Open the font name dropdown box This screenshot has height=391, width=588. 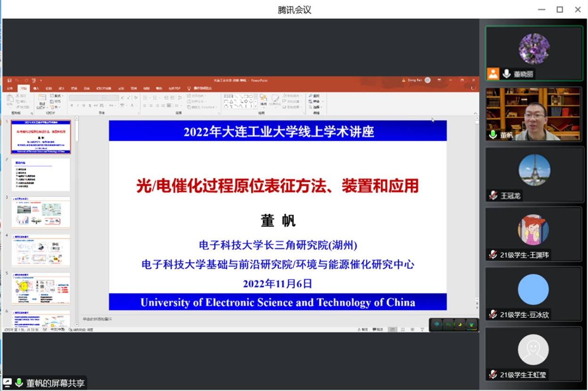point(87,98)
